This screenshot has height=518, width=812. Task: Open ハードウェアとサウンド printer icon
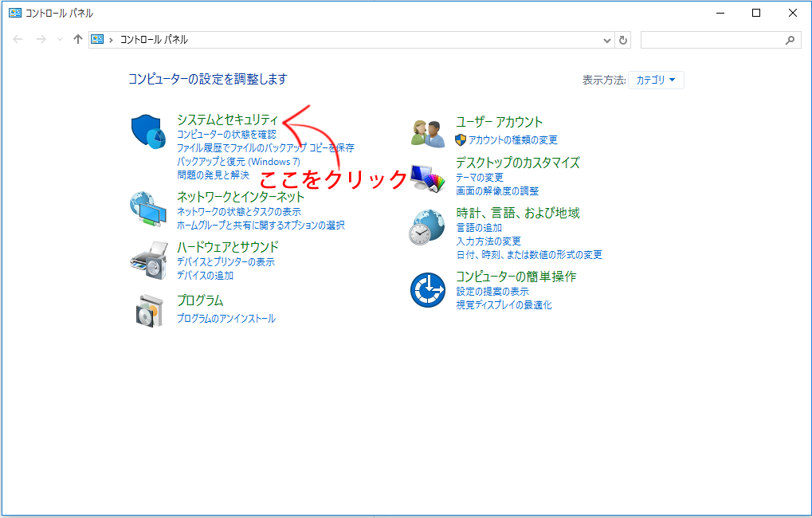tap(151, 259)
